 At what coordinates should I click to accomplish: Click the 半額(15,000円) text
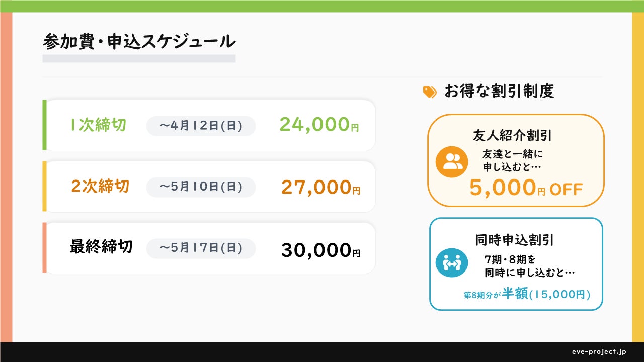tap(546, 294)
